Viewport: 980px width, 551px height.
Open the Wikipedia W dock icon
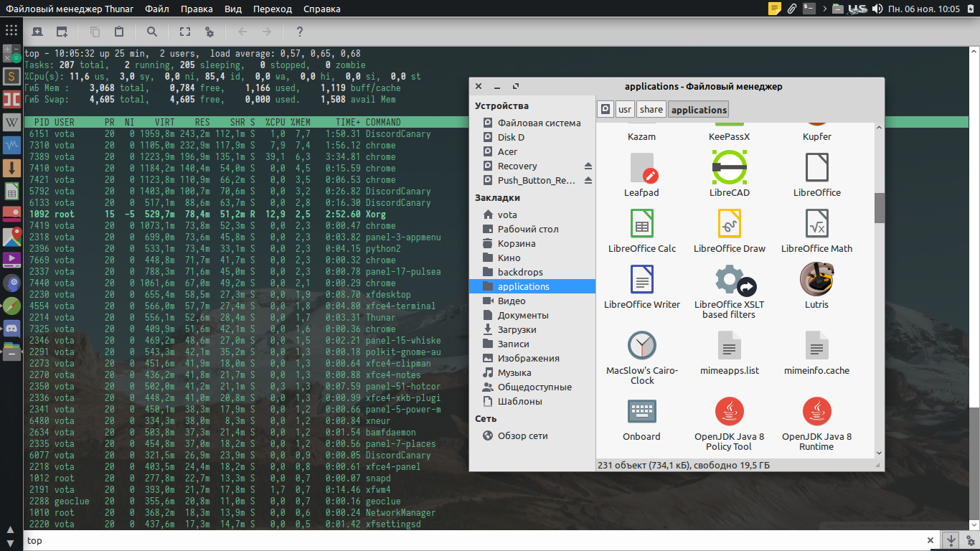coord(11,121)
